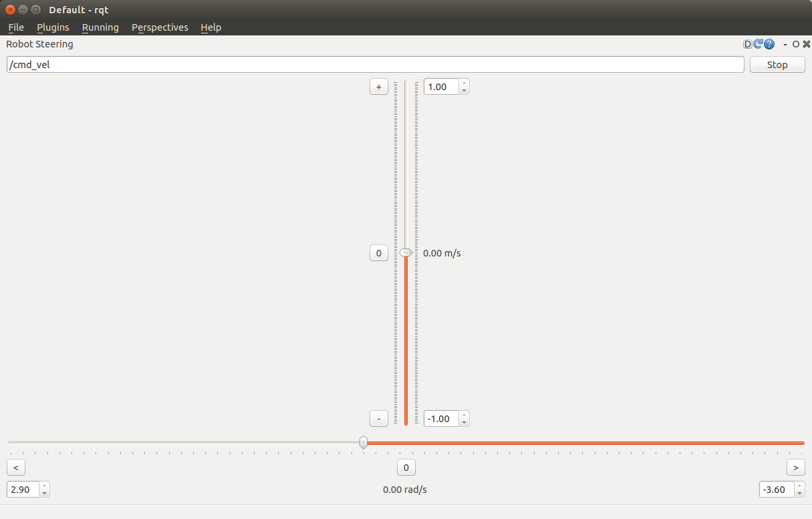Click the 1.00 max linear speed spinbox

pyautogui.click(x=441, y=87)
